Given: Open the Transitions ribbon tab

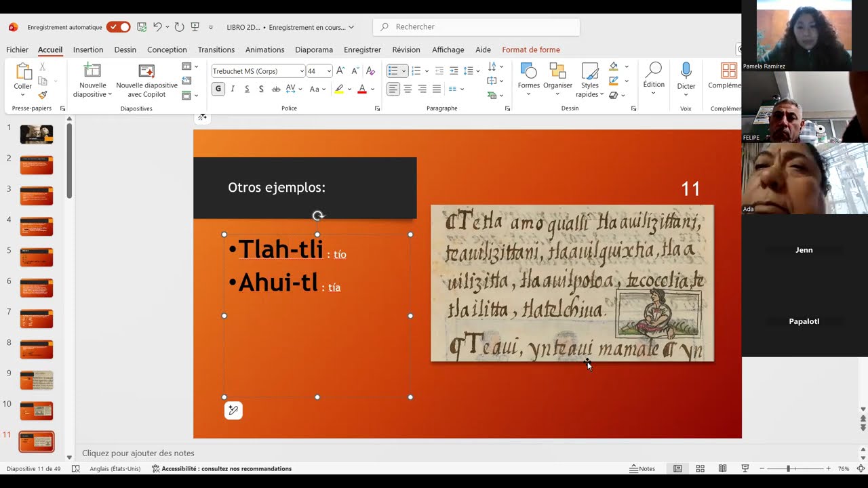Looking at the screenshot, I should click(x=216, y=49).
